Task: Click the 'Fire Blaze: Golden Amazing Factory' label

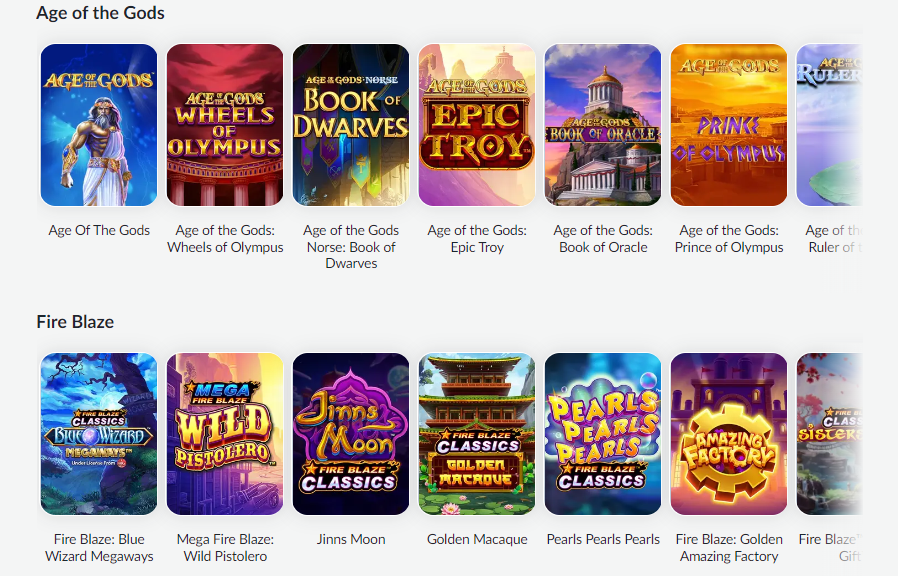Action: [729, 548]
